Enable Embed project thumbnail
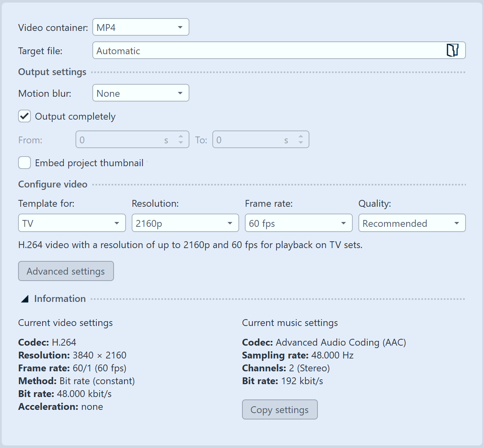484x448 pixels. click(24, 163)
